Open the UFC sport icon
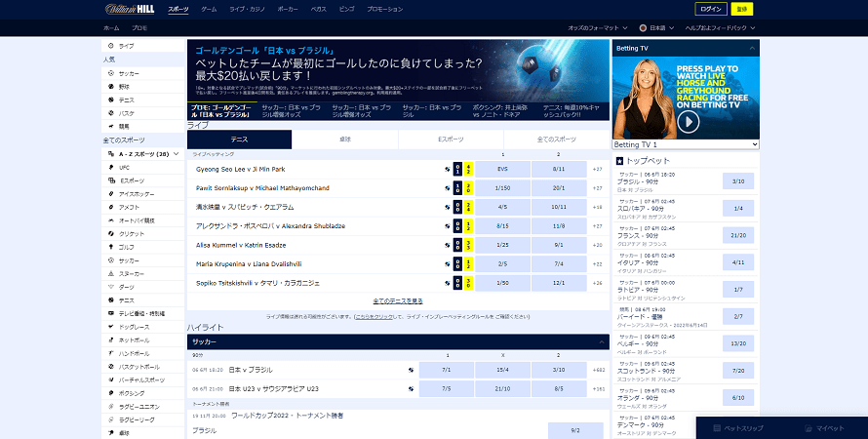Viewport: 868px width, 439px height. click(x=111, y=167)
